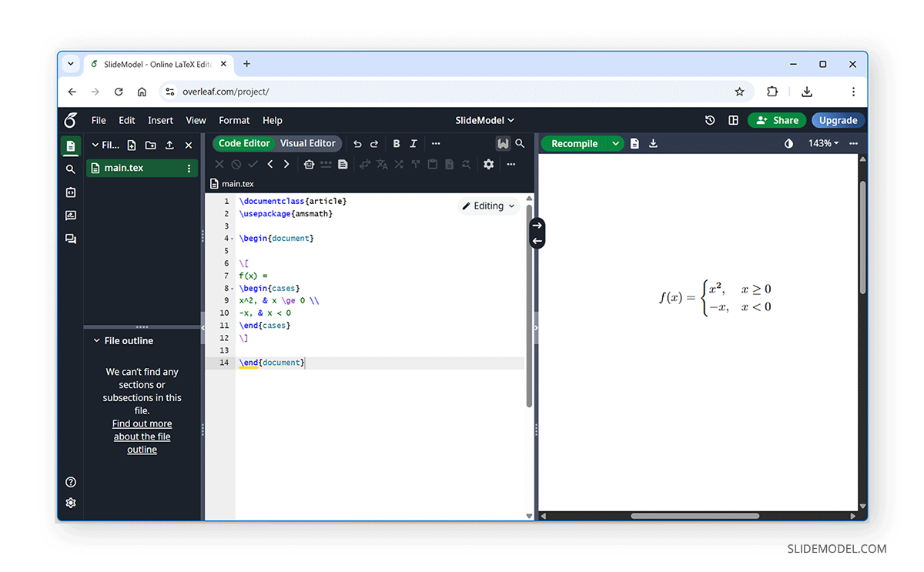Open the Recompile dropdown arrow
The height and width of the screenshot is (572, 924).
pos(615,143)
